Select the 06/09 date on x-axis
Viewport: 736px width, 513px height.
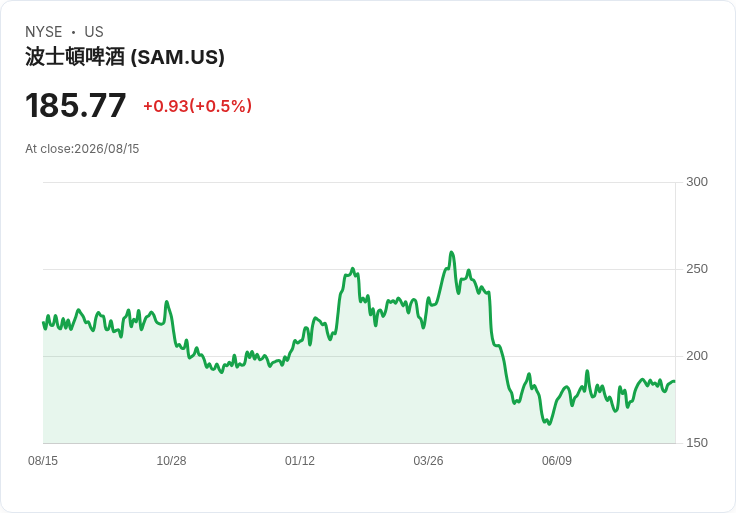click(x=557, y=460)
